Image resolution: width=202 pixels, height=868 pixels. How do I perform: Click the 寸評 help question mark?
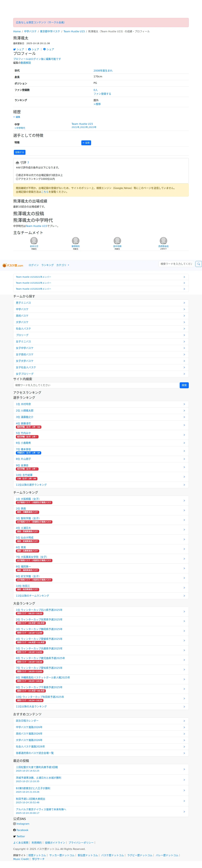[x=28, y=162]
